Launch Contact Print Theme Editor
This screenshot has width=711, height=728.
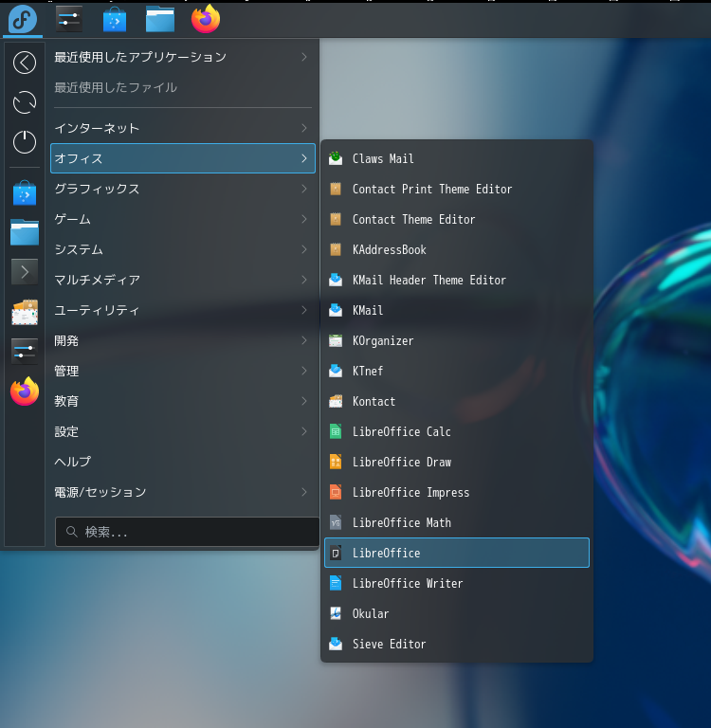pyautogui.click(x=457, y=189)
